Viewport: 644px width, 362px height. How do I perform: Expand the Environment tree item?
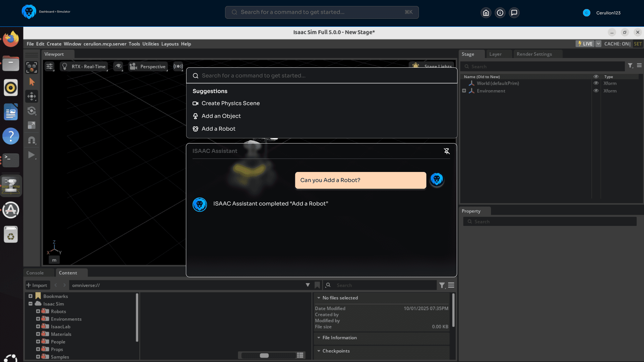point(464,91)
